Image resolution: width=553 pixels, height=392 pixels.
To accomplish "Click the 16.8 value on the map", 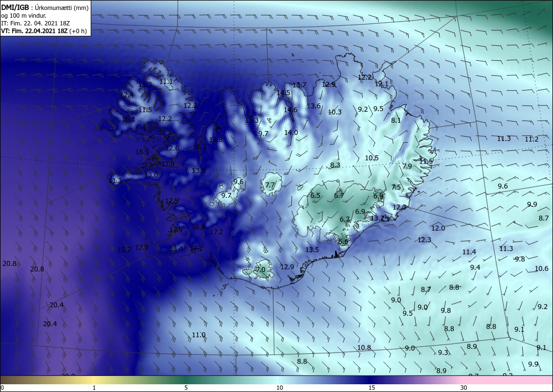I will (199, 227).
